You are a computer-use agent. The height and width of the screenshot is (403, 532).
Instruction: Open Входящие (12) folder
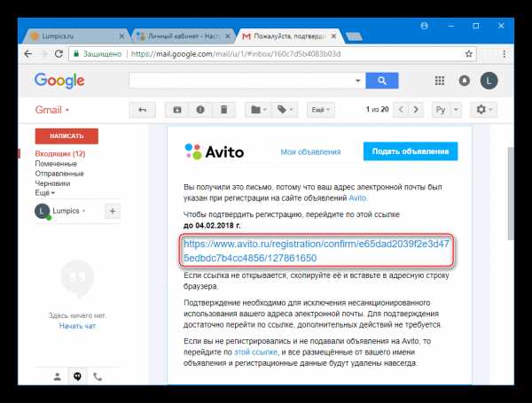click(x=60, y=154)
